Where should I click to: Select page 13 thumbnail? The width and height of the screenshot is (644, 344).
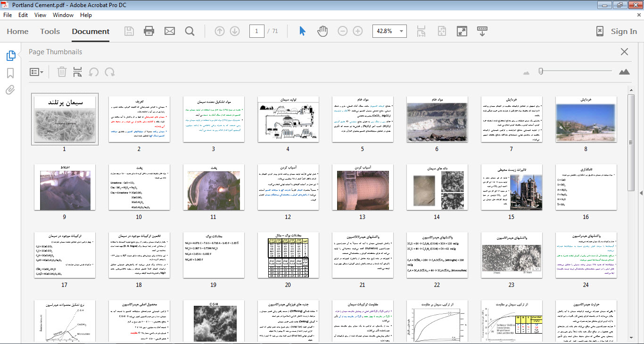point(363,187)
